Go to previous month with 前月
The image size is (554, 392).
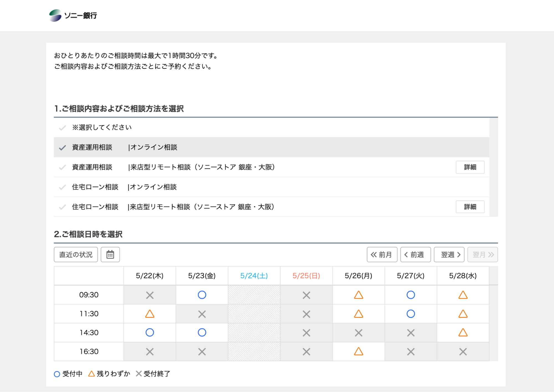pos(382,255)
